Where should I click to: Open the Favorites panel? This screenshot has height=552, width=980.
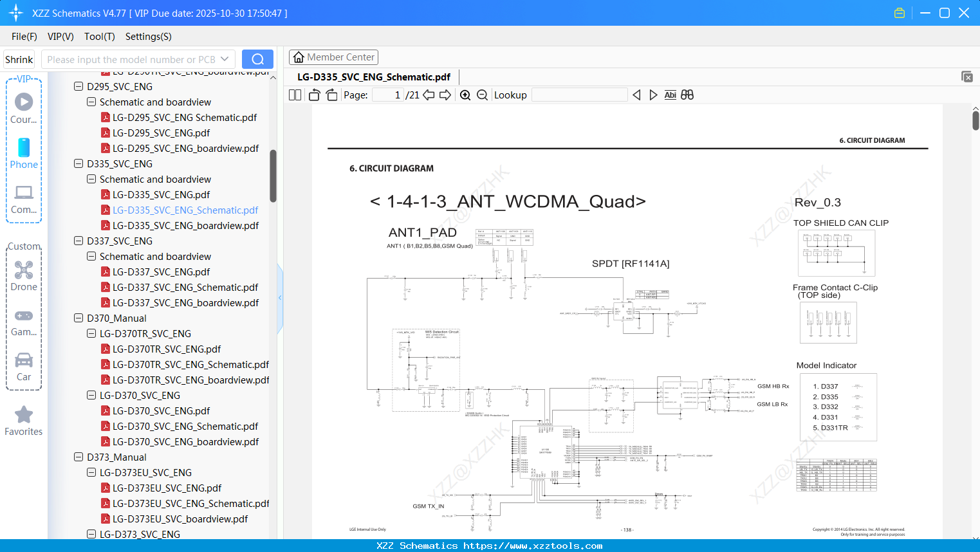point(23,421)
